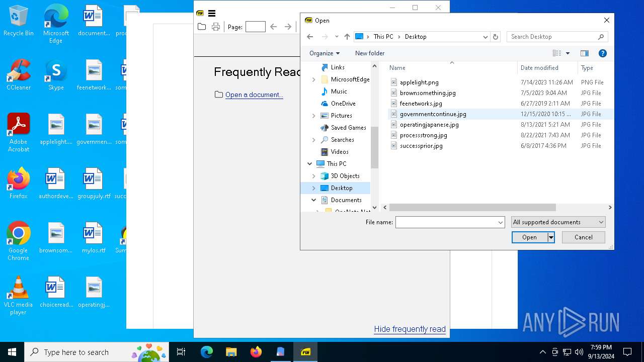
Task: Expand the MicrosoftEdge tree node
Action: point(314,79)
